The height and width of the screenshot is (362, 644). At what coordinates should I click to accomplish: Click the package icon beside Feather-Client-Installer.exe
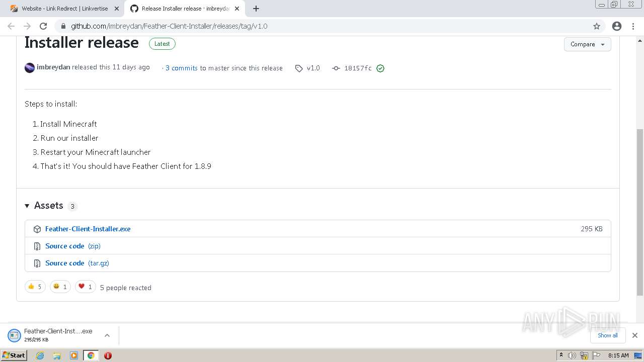tap(37, 229)
